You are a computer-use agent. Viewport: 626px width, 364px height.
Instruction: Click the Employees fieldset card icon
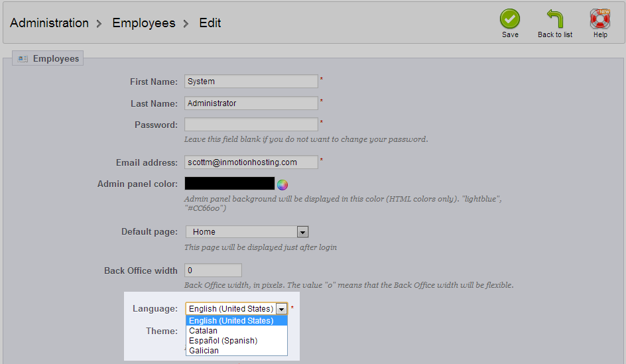tap(23, 59)
